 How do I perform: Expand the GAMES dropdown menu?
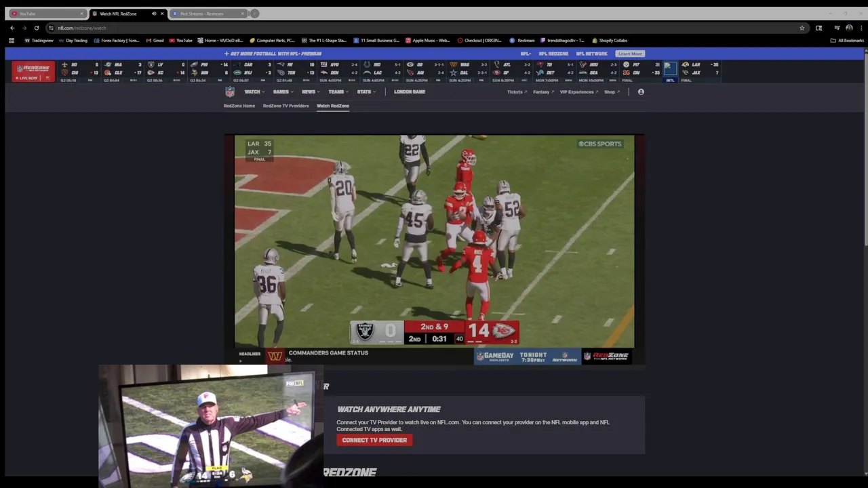tap(283, 91)
